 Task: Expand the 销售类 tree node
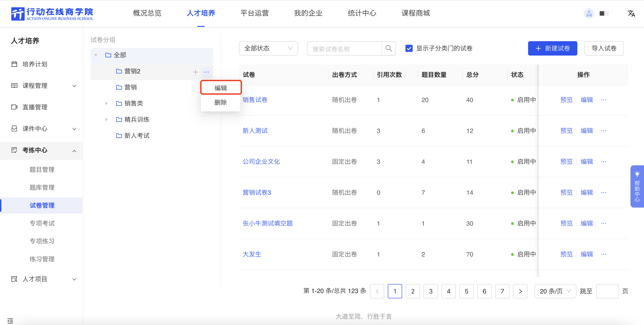[x=106, y=103]
